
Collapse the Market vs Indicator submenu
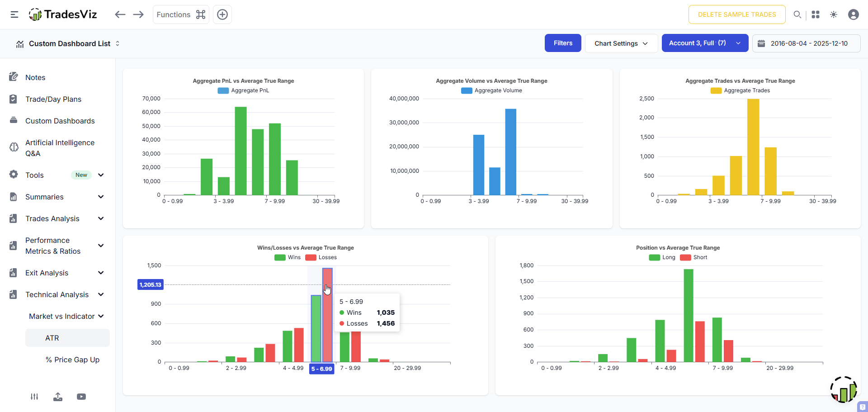pyautogui.click(x=66, y=316)
